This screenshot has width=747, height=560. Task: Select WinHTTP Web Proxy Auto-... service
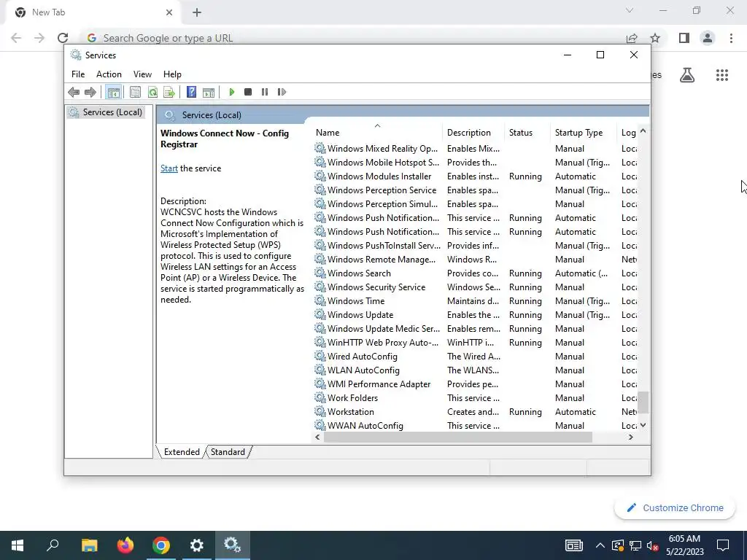coord(476,343)
